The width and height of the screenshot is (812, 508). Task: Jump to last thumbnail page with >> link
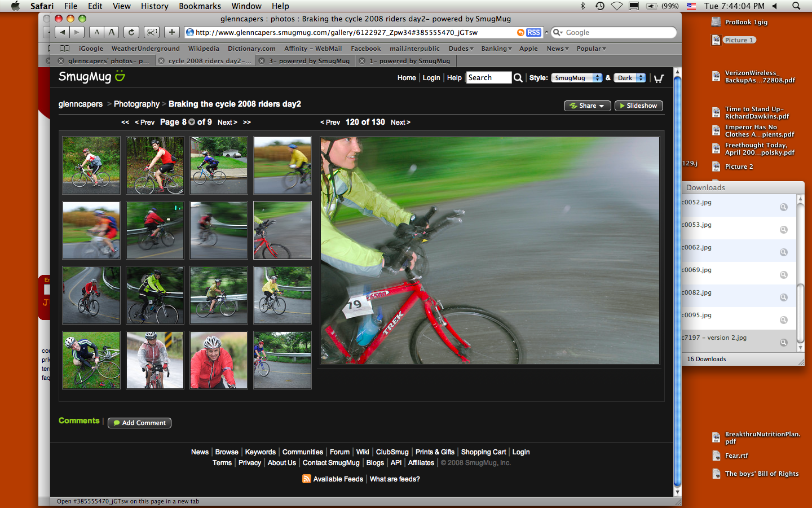[247, 122]
